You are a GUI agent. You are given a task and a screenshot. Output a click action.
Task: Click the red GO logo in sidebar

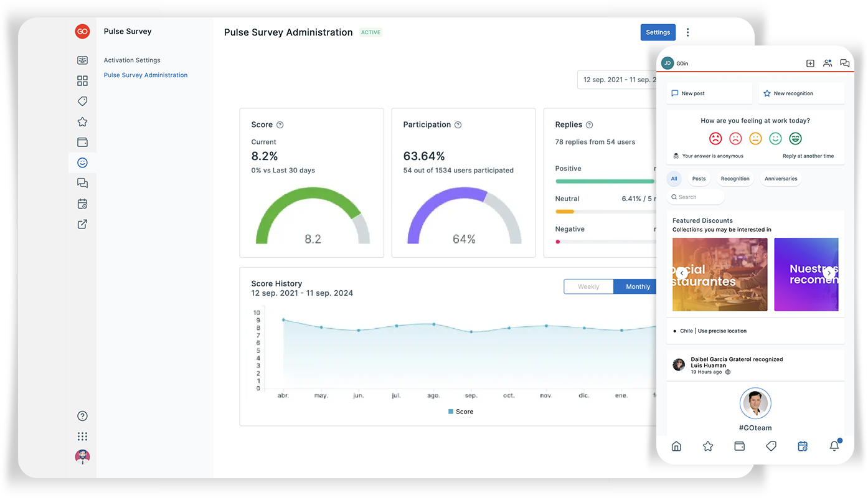click(x=82, y=31)
